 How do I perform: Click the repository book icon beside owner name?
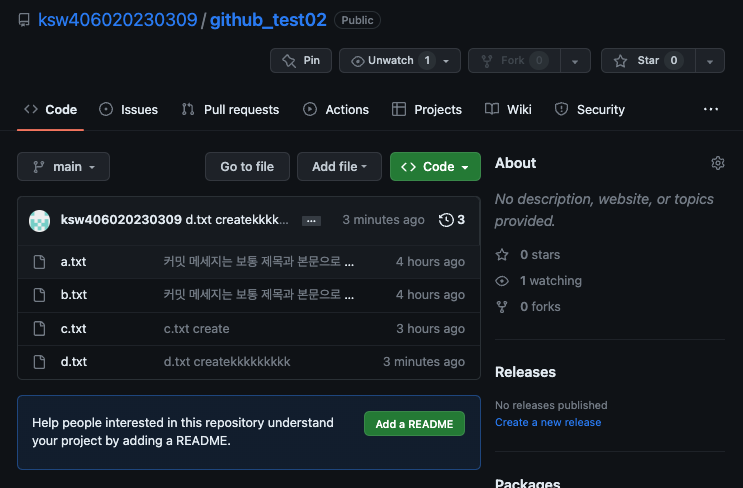[x=24, y=20]
